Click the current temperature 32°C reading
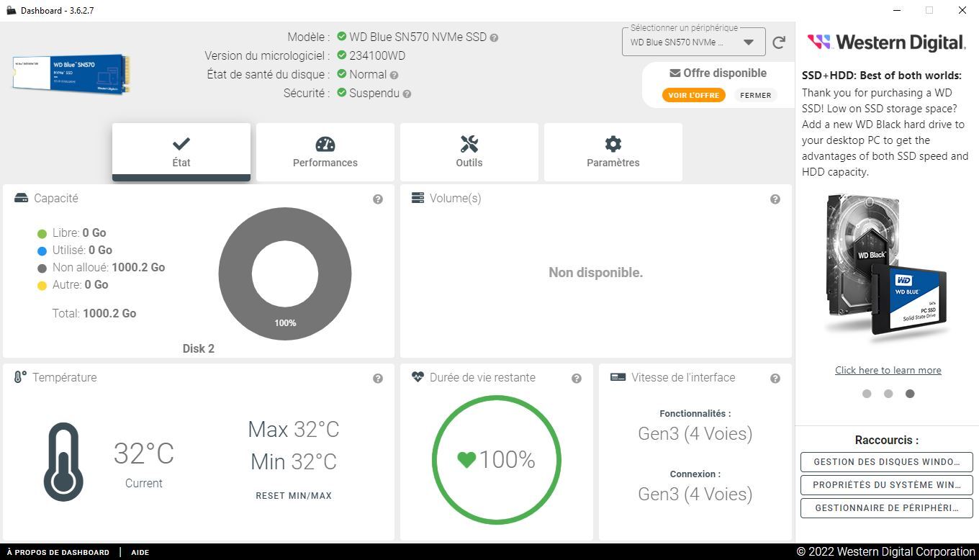 tap(144, 453)
